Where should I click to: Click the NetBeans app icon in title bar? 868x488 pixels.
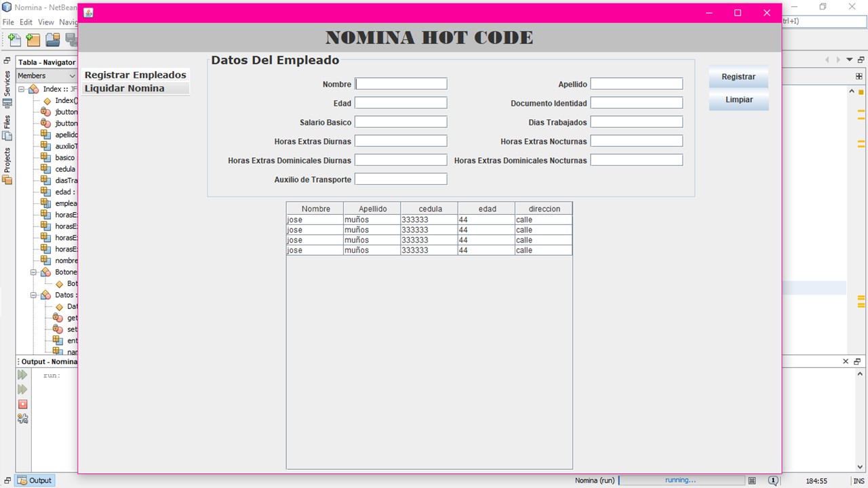pos(7,7)
